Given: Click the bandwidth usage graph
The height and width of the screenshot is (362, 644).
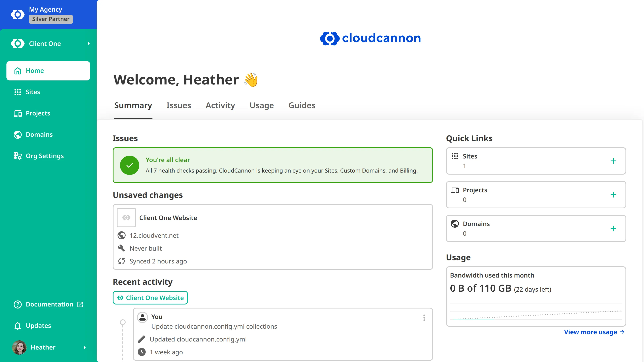Looking at the screenshot, I should (536, 311).
